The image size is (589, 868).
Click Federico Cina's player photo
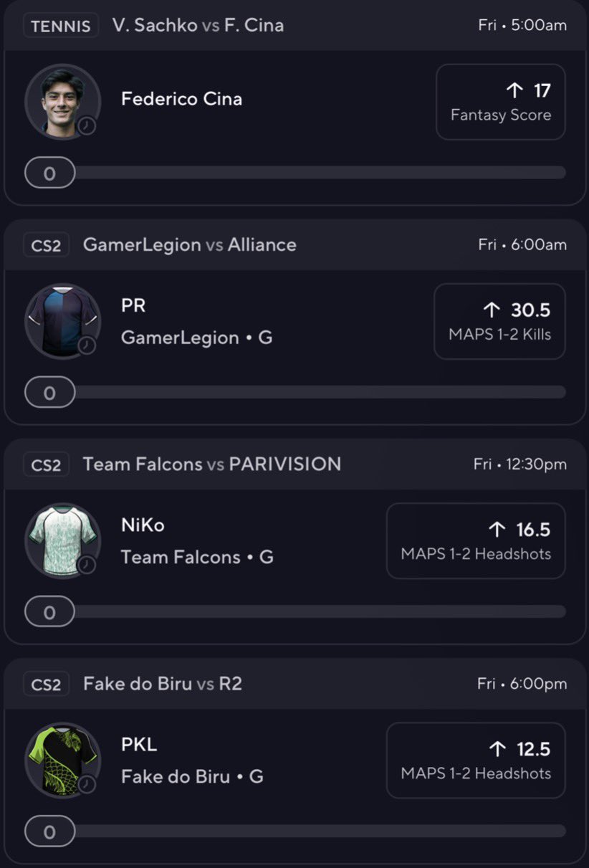coord(62,102)
